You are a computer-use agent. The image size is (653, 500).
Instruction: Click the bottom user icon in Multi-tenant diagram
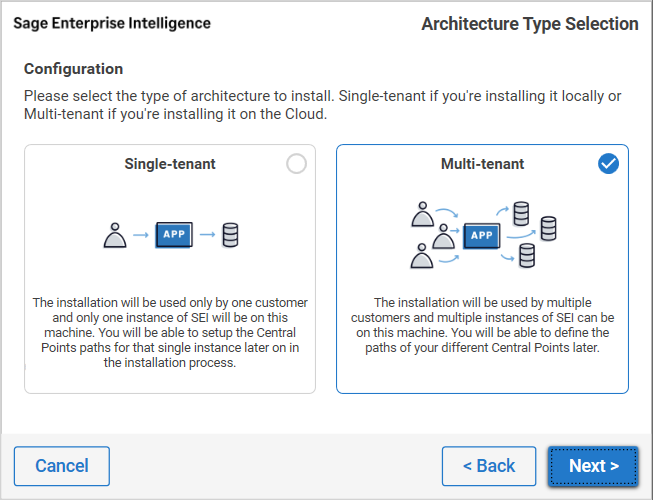point(423,257)
